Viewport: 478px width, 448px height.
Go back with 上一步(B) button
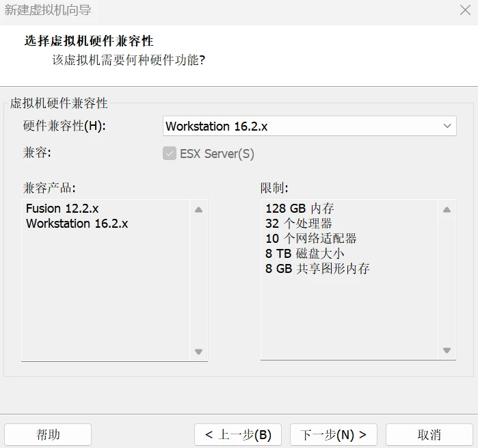238,434
